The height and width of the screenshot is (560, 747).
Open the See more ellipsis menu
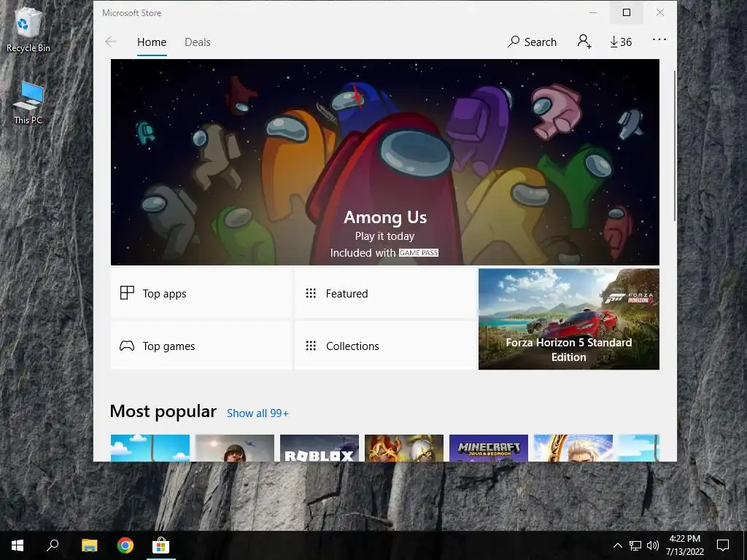[x=659, y=40]
